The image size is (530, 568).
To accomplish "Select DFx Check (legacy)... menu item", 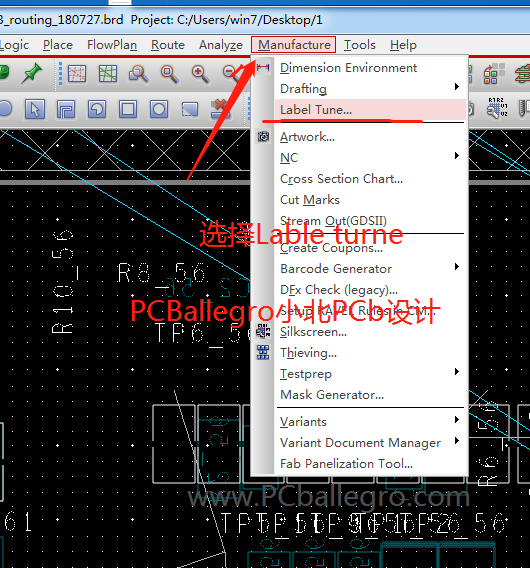I will 370,290.
